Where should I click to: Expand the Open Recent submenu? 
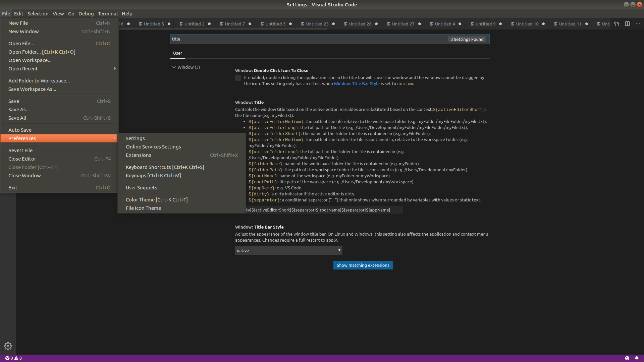coord(59,69)
